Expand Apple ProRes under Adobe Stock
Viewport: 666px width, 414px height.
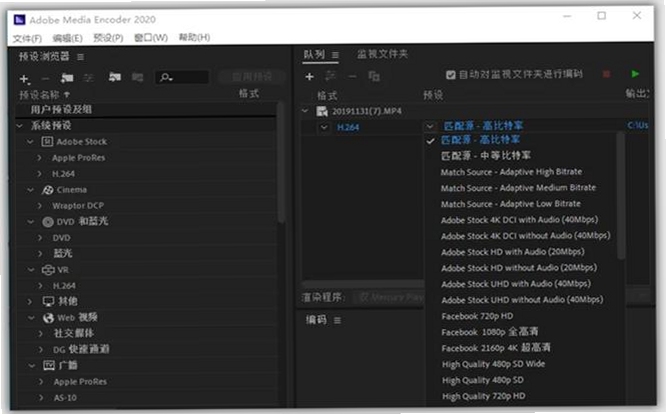point(40,158)
